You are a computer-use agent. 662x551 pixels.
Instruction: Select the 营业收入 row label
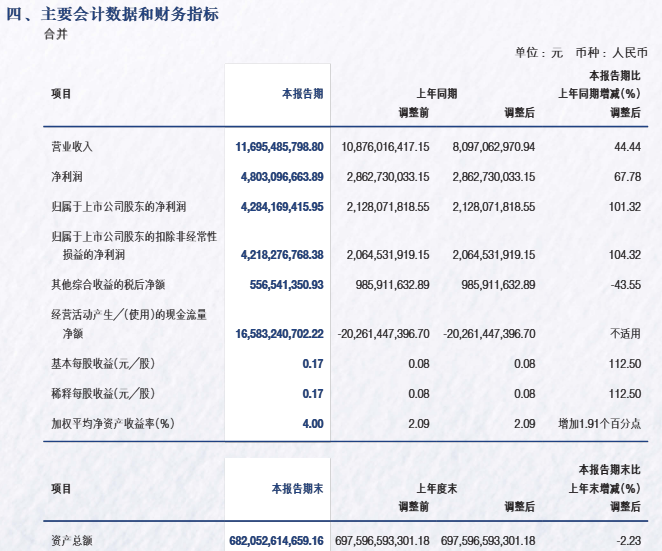coord(72,146)
